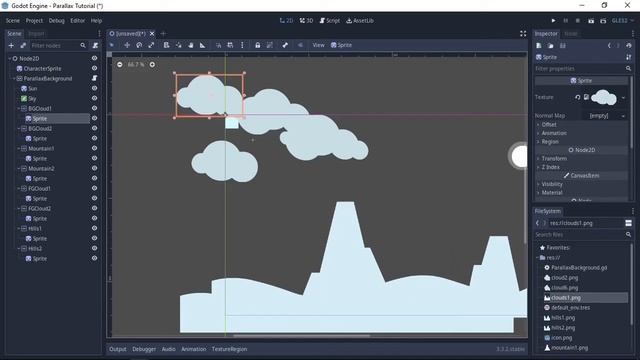This screenshot has height=360, width=640.
Task: Lock the selected object with padlock icon
Action: point(258,45)
